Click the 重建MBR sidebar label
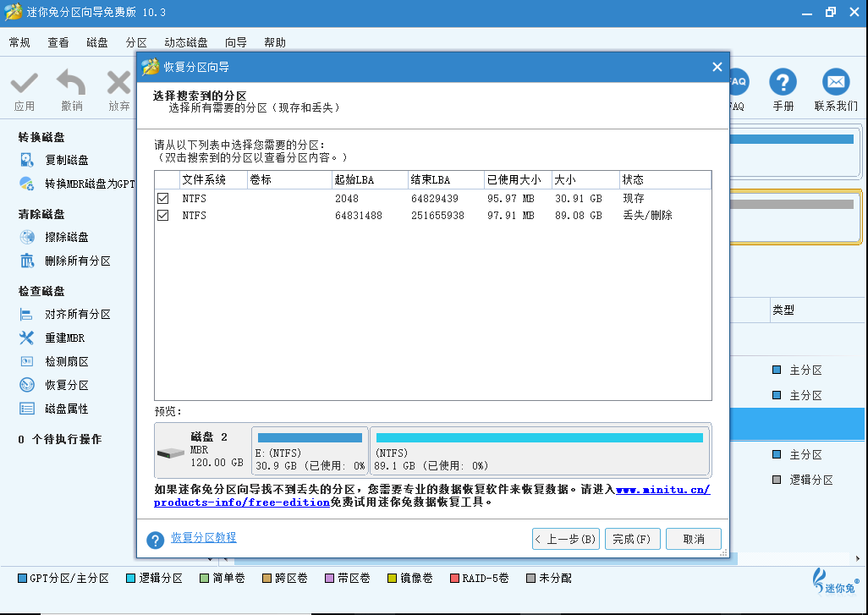The height and width of the screenshot is (615, 868). [65, 338]
